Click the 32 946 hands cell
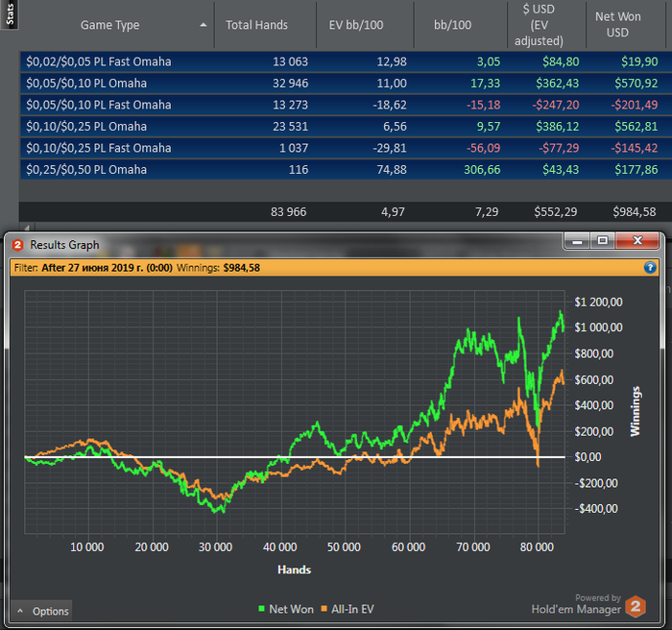Image resolution: width=672 pixels, height=630 pixels. (290, 84)
